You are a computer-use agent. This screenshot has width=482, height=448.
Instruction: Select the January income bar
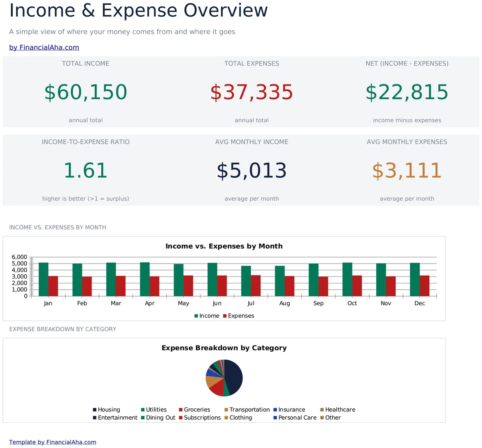[x=43, y=279]
